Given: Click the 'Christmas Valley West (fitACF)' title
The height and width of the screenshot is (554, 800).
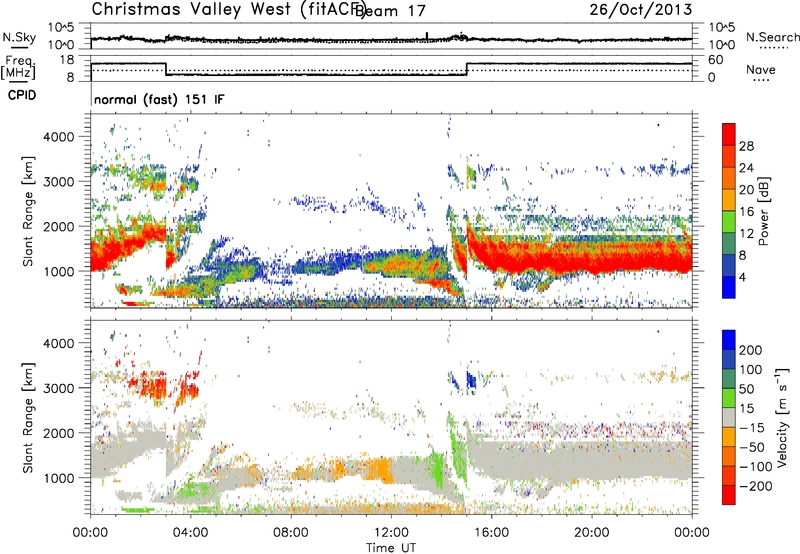Looking at the screenshot, I should coord(228,10).
